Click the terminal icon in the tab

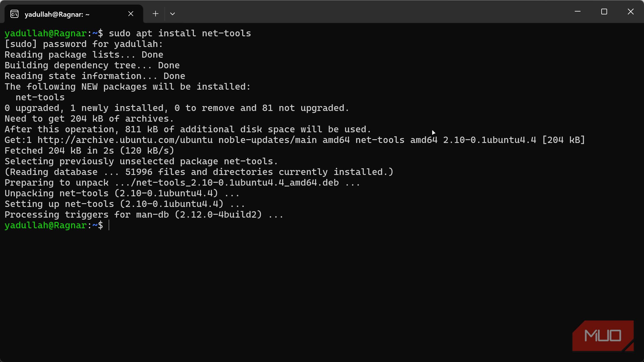(14, 14)
